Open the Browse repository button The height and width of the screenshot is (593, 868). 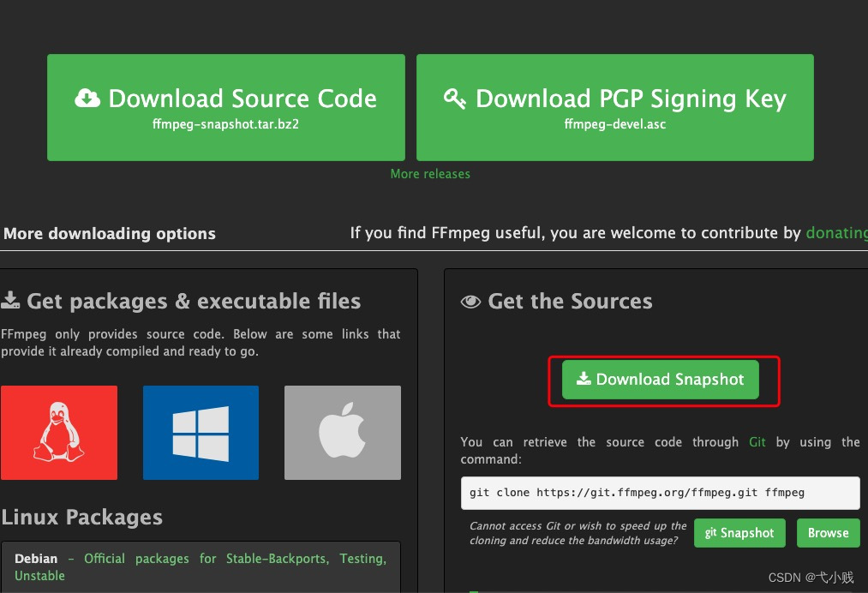[x=828, y=533]
